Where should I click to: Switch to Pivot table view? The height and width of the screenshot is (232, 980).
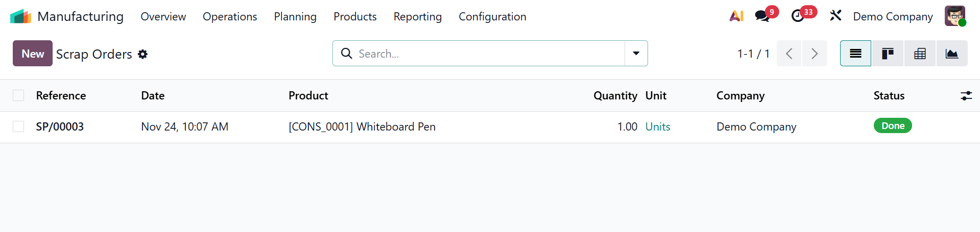920,54
